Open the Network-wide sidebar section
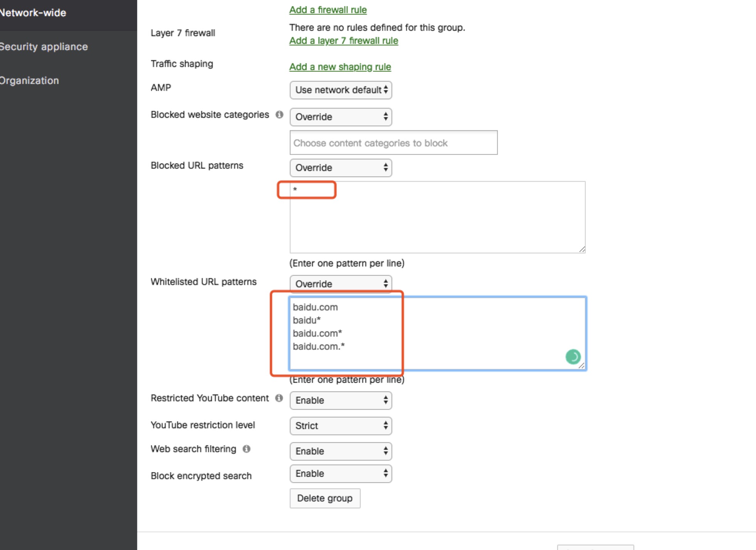This screenshot has height=550, width=756. point(33,12)
